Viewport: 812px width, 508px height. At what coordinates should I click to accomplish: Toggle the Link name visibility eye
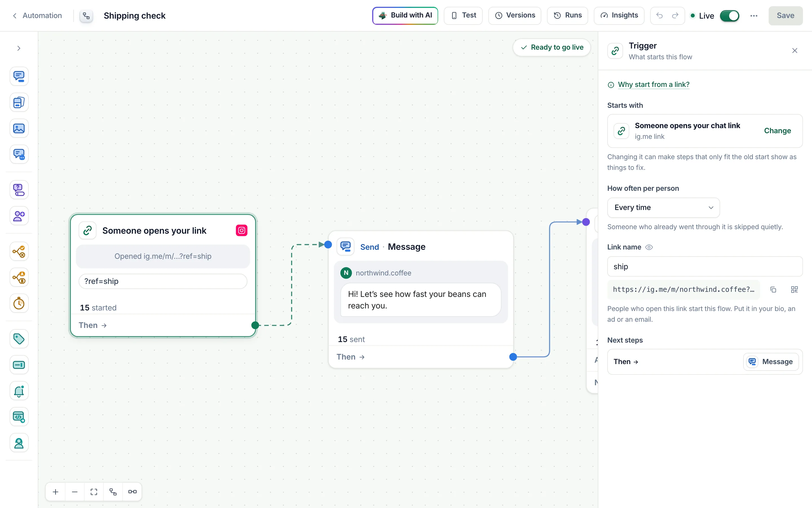click(649, 247)
